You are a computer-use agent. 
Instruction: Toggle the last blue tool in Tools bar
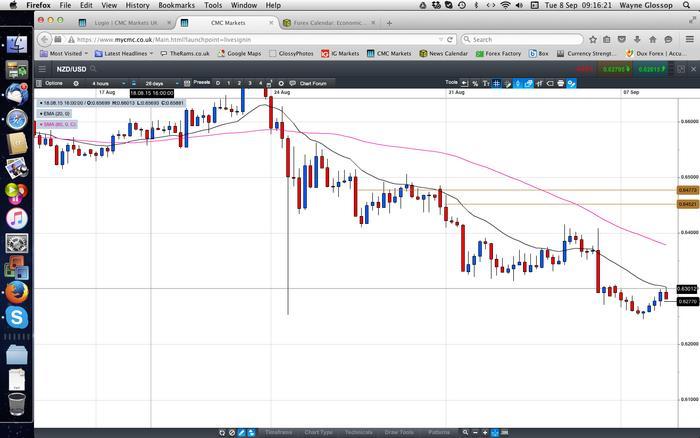(571, 83)
